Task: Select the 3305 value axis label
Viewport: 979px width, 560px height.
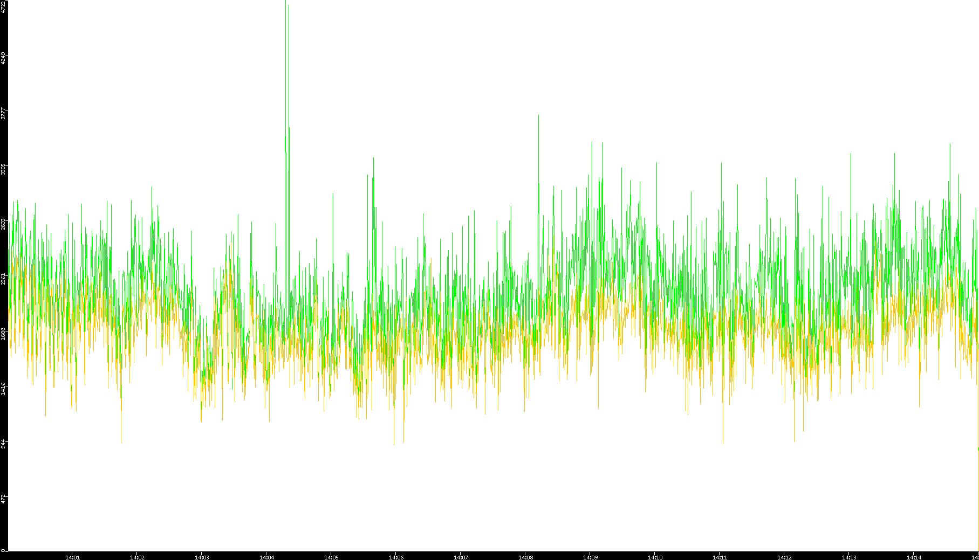Action: (x=3, y=169)
